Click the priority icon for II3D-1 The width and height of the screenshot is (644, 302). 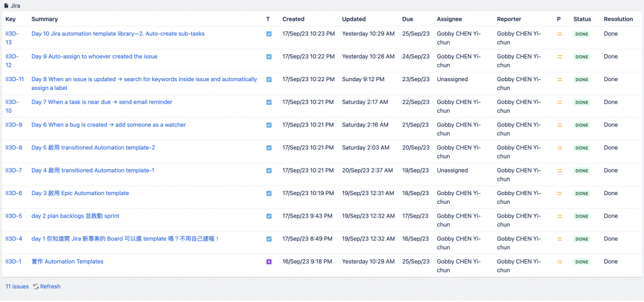[x=559, y=262]
